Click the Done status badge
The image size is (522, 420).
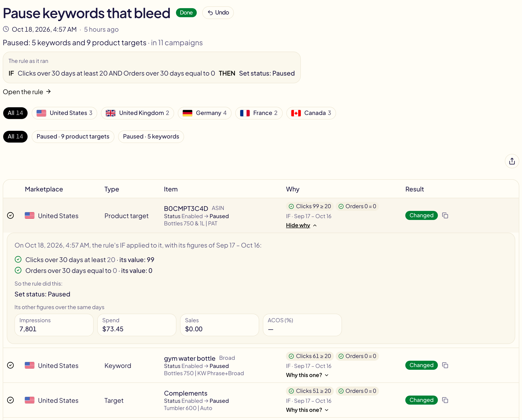186,13
